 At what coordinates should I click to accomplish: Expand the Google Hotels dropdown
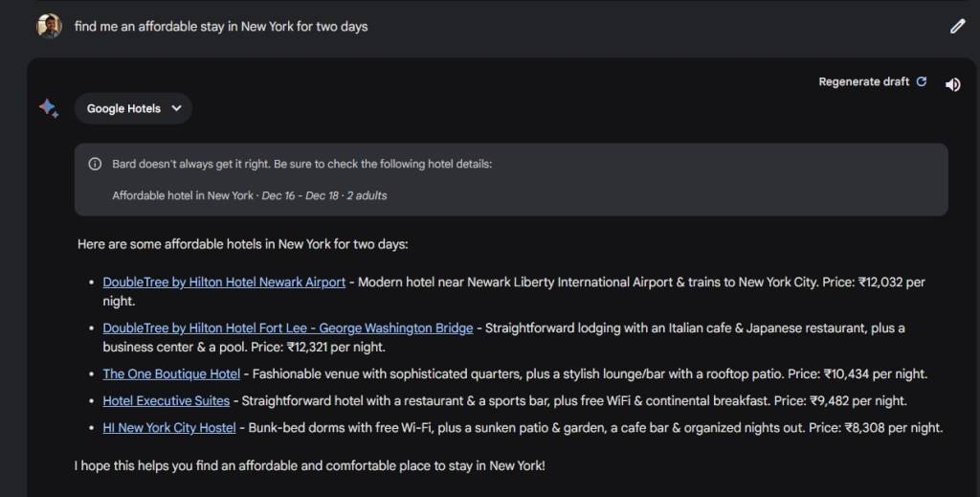tap(132, 108)
